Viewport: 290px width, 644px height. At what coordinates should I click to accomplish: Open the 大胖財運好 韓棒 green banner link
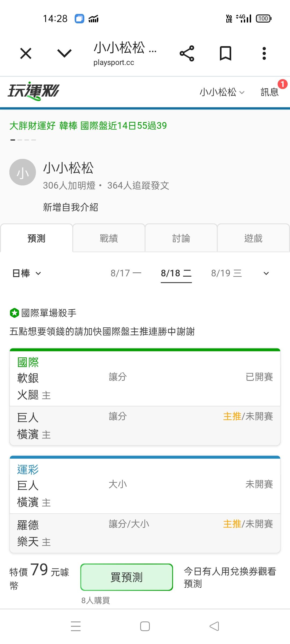click(x=88, y=126)
